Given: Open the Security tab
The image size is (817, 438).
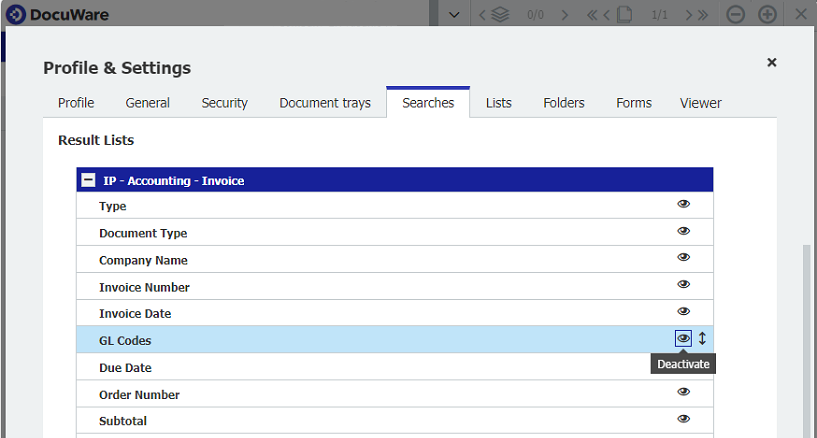Looking at the screenshot, I should 224,103.
